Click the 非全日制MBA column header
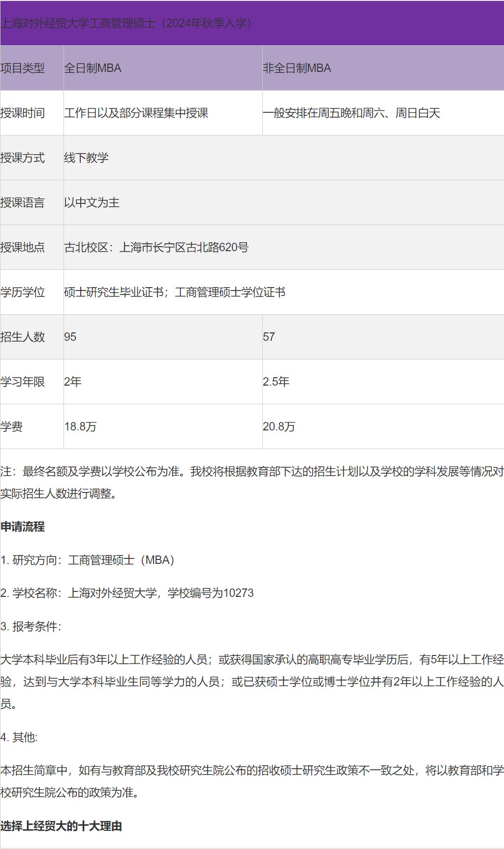This screenshot has width=504, height=849. click(383, 68)
